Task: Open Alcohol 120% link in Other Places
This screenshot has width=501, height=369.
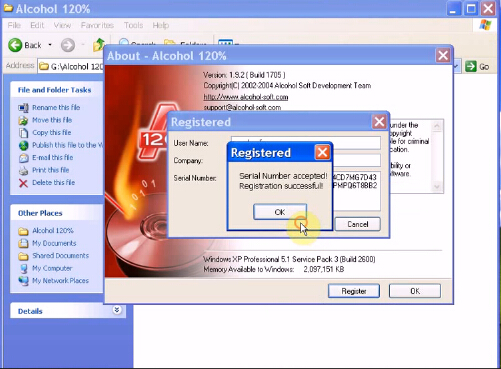Action: click(x=53, y=230)
